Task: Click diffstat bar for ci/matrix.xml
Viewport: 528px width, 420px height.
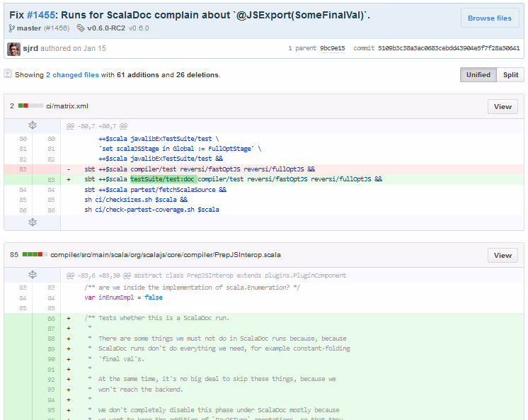Action: pyautogui.click(x=30, y=106)
